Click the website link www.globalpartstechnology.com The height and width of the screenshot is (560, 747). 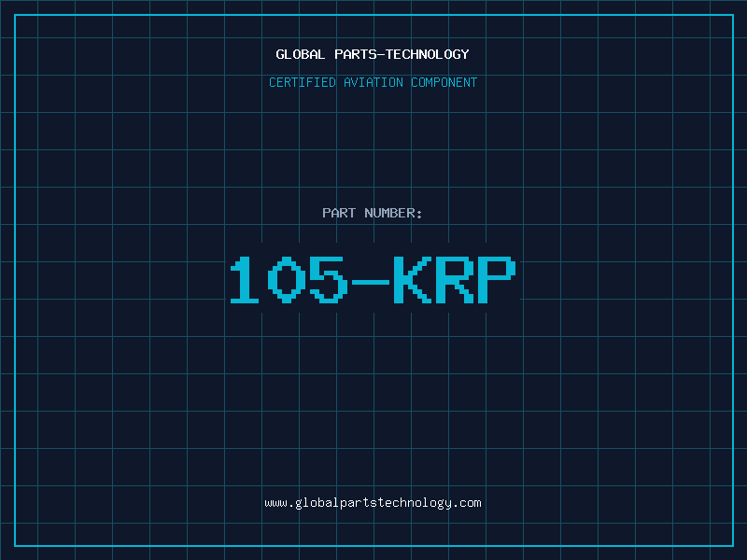[373, 503]
